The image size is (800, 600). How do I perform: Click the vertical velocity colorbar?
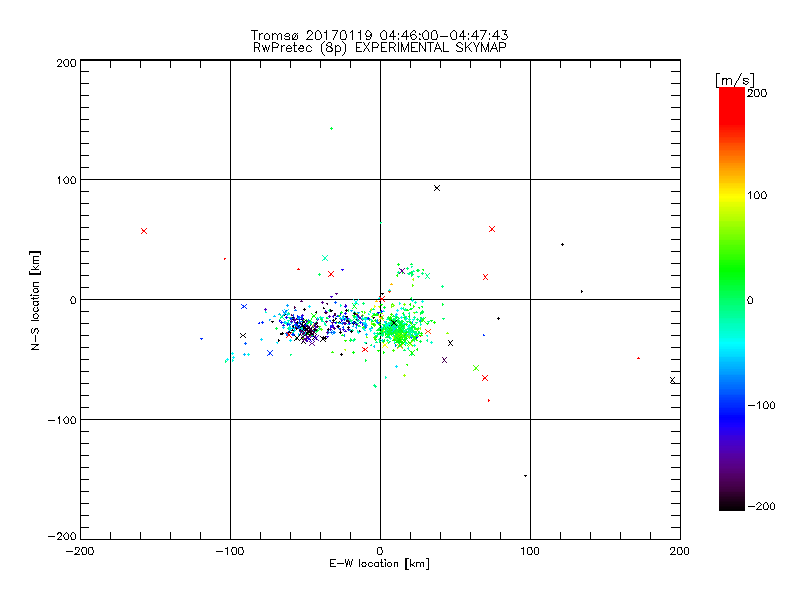(732, 299)
